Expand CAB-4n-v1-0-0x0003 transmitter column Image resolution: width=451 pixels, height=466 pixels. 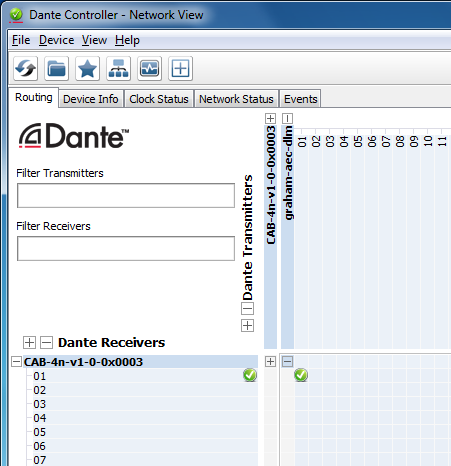click(x=270, y=118)
